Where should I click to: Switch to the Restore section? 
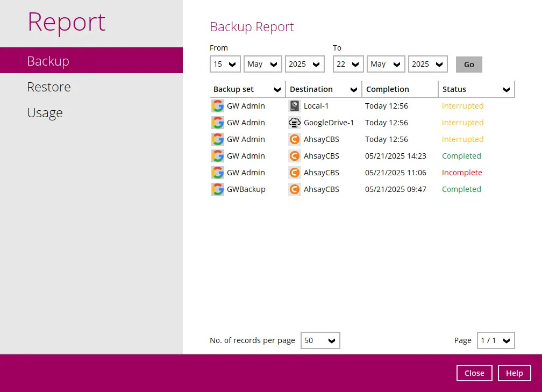click(49, 87)
